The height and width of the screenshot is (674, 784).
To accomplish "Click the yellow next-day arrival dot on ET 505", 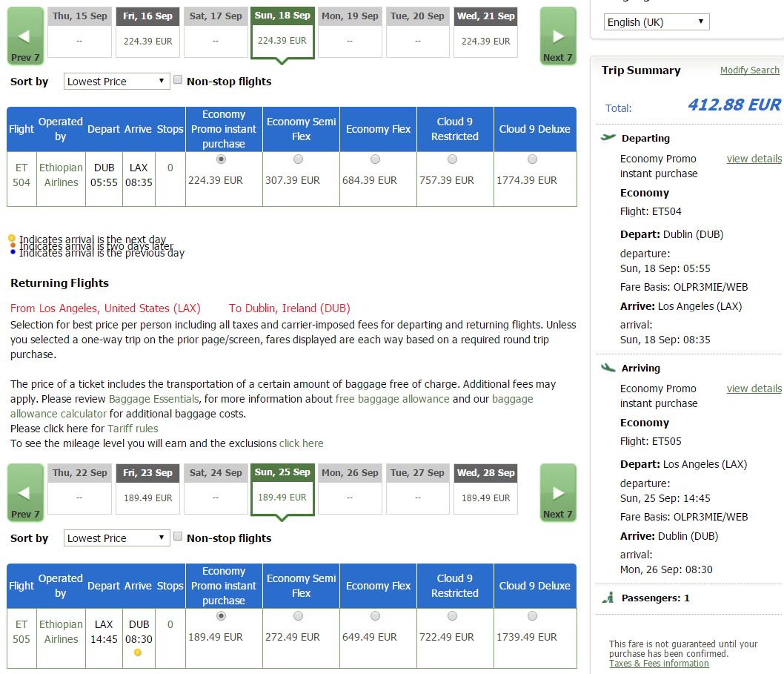I will click(138, 652).
